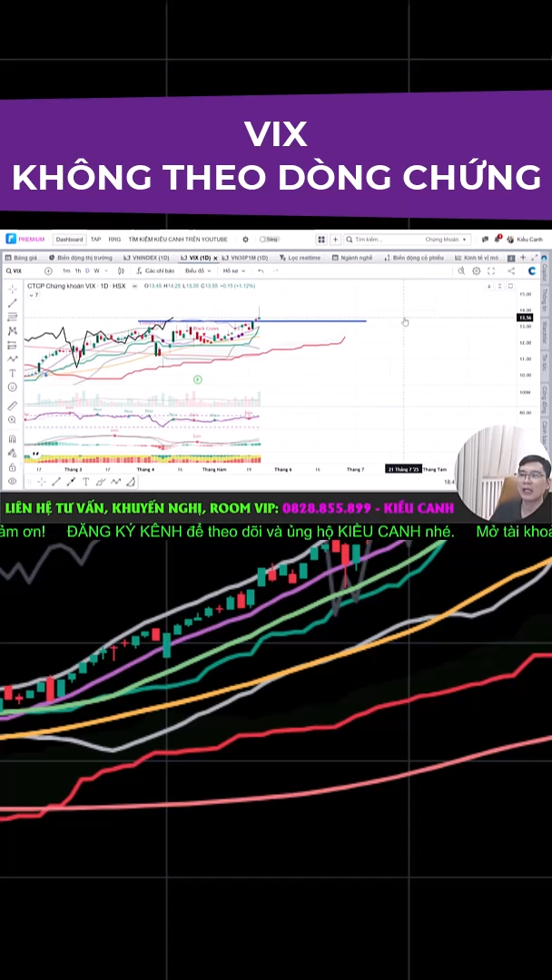Switch to the Bảng giá tab
Image resolution: width=552 pixels, height=980 pixels.
[x=21, y=258]
